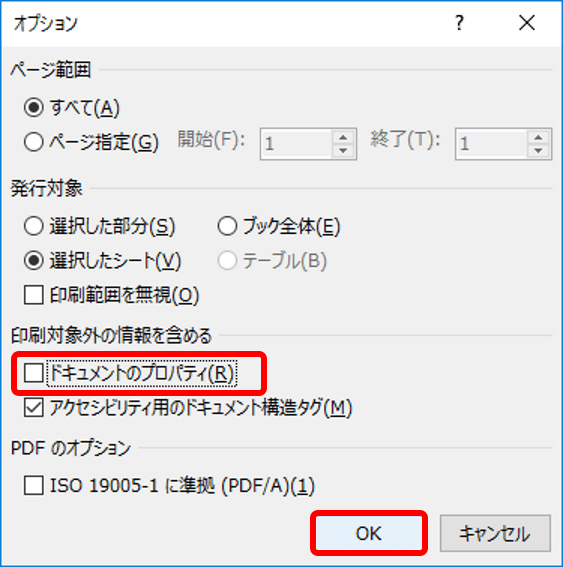Increase the 開始 page number
This screenshot has width=563, height=567.
click(343, 137)
